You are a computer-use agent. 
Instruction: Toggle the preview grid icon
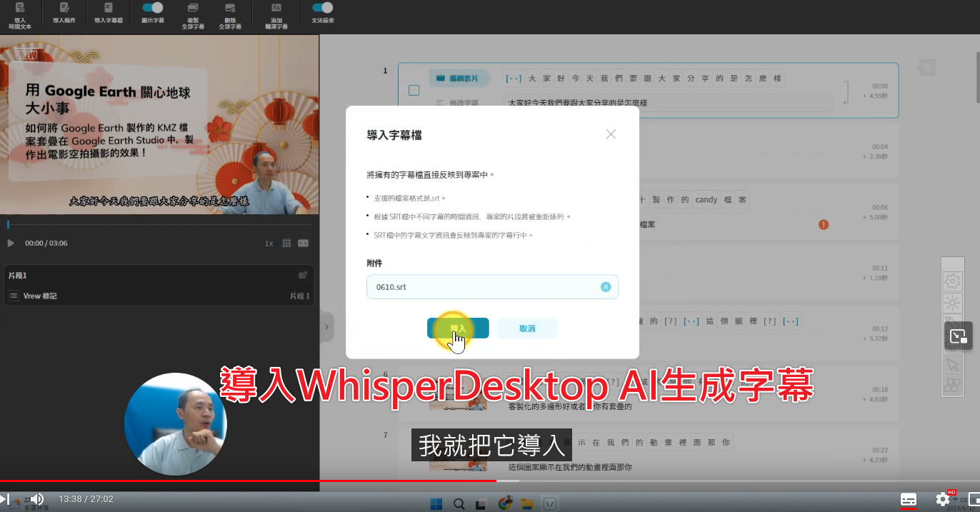tap(286, 244)
